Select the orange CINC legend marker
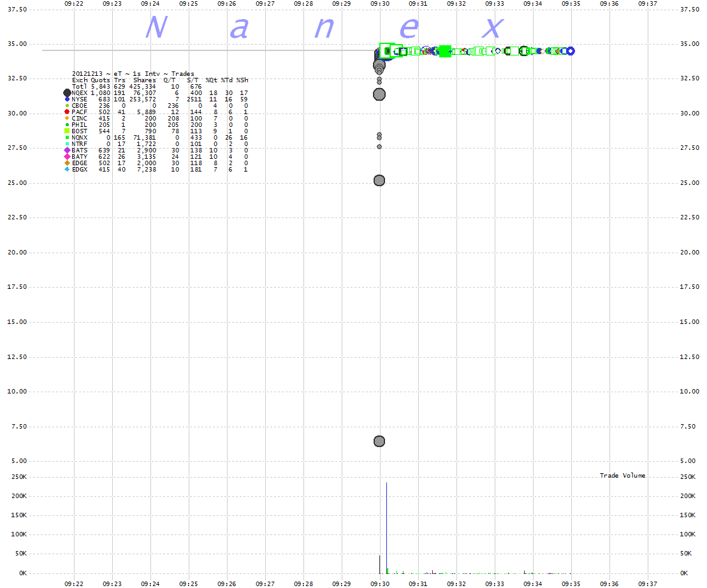 (67, 118)
